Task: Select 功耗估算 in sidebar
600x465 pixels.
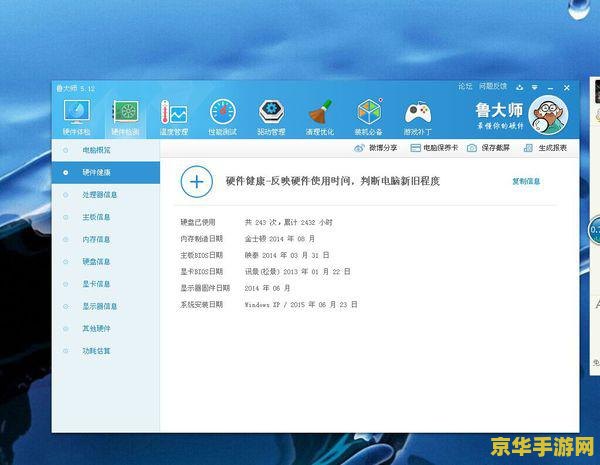Action: coord(106,351)
